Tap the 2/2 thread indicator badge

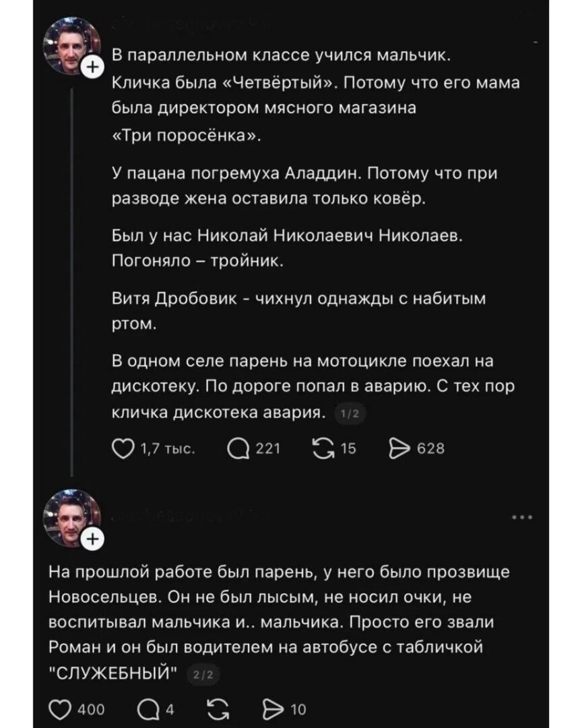(x=204, y=675)
